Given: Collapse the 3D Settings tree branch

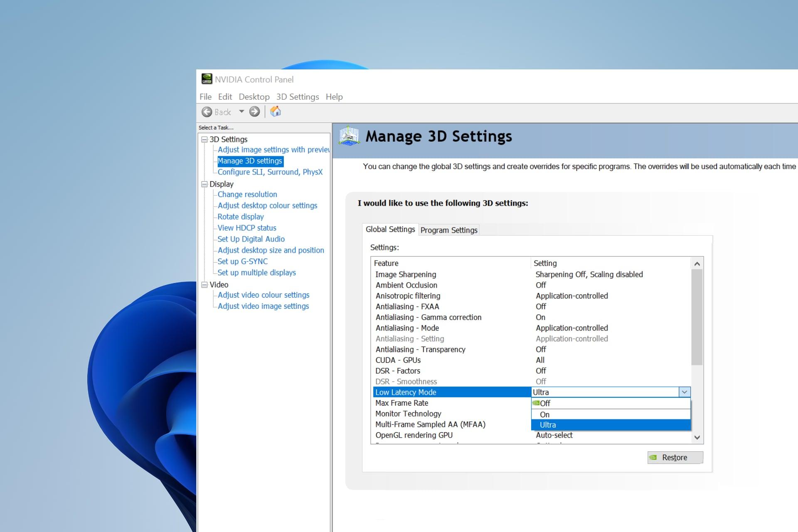Looking at the screenshot, I should 204,139.
